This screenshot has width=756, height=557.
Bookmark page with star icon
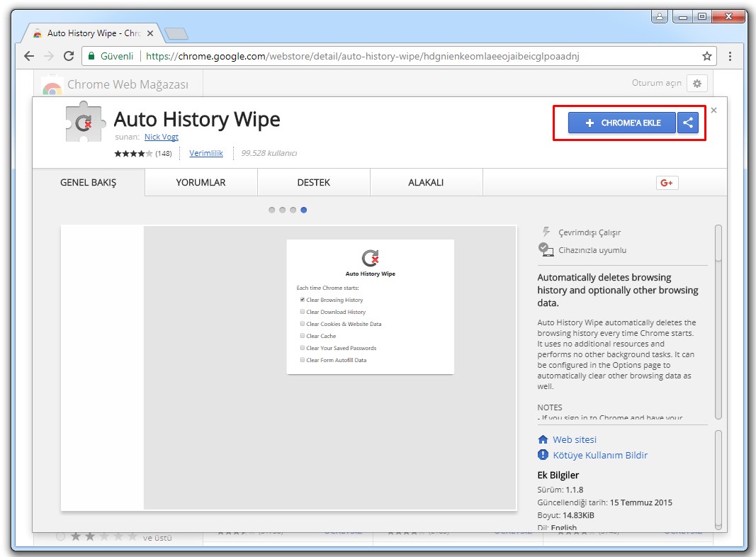pos(706,56)
